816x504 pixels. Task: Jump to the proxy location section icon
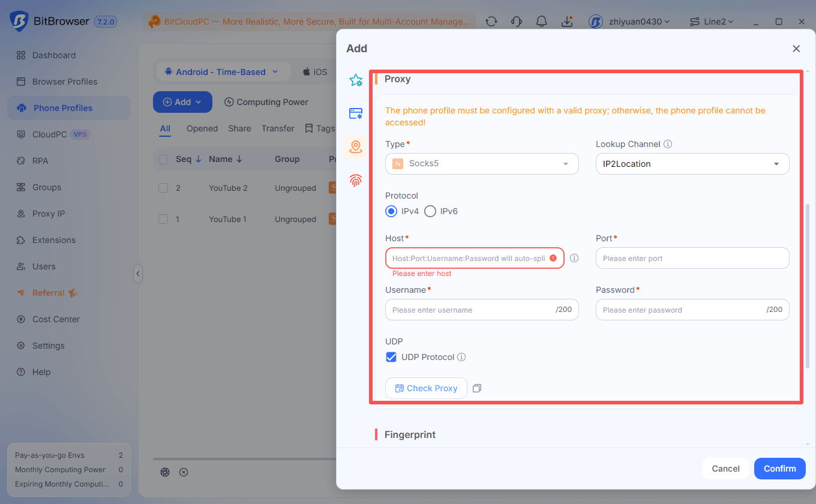(x=356, y=147)
